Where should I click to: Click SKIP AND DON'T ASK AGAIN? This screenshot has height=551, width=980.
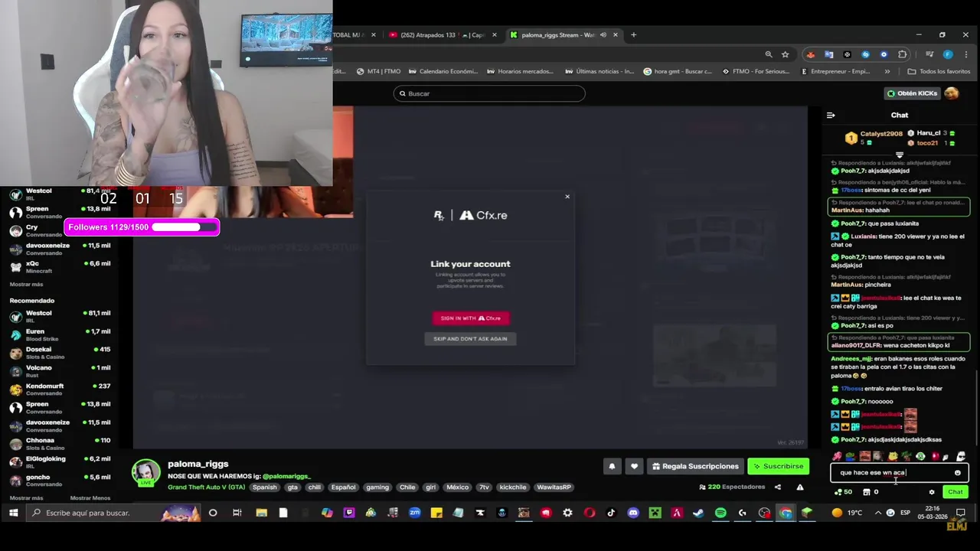point(470,339)
